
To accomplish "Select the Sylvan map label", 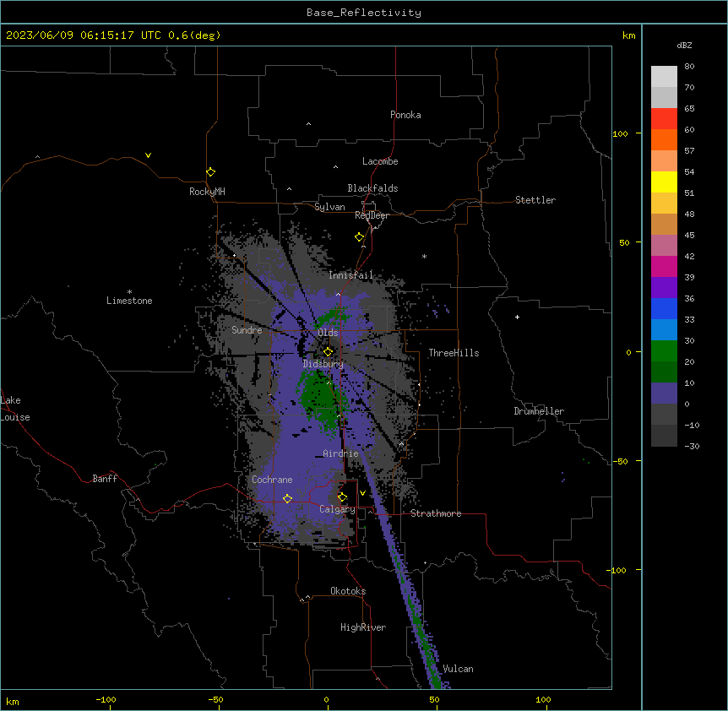I will [329, 207].
